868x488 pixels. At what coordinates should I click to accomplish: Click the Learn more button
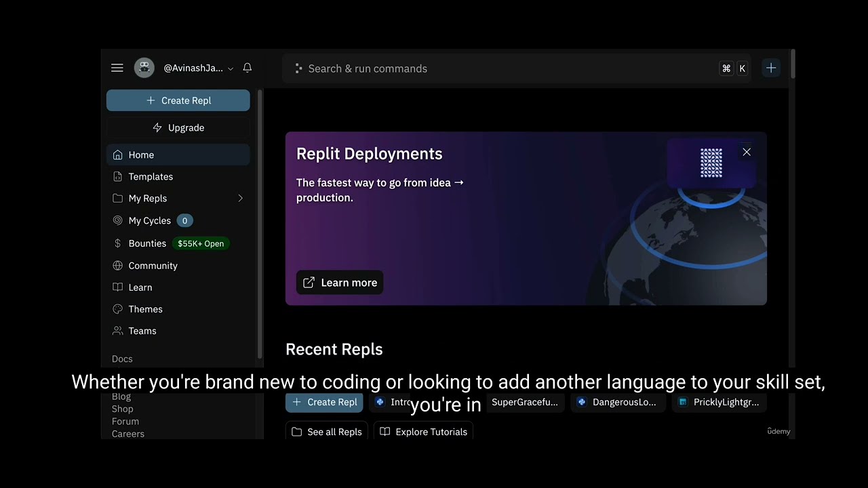(x=340, y=283)
